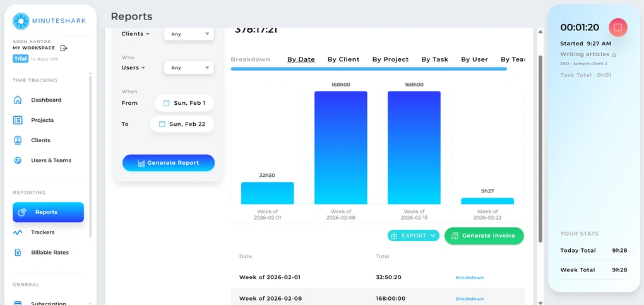
Task: Expand the Export dropdown
Action: click(x=414, y=236)
